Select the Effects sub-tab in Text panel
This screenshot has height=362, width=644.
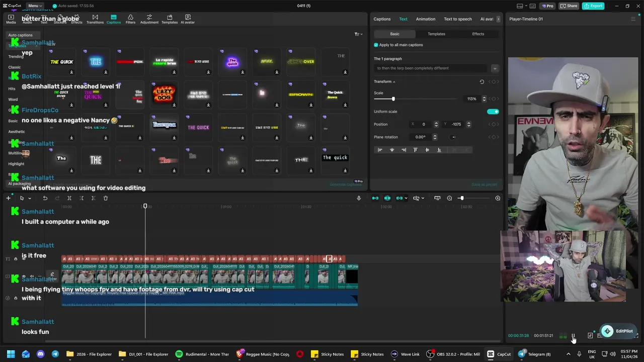[478, 34]
